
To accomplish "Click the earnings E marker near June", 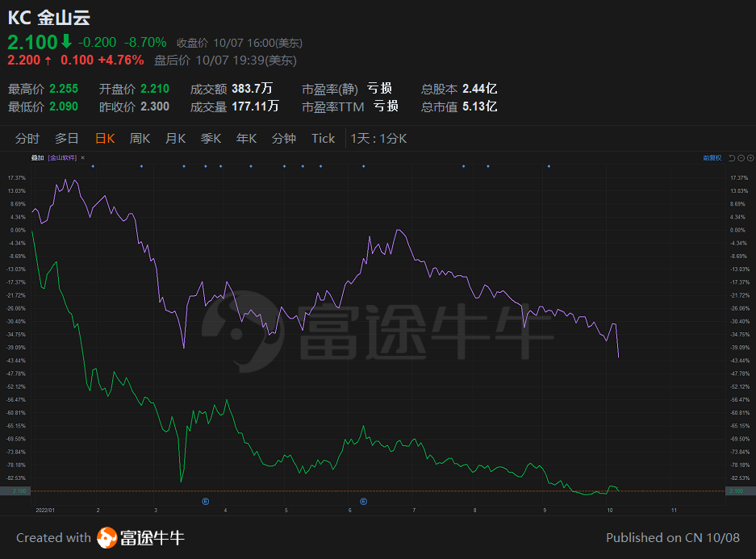I will pyautogui.click(x=364, y=502).
